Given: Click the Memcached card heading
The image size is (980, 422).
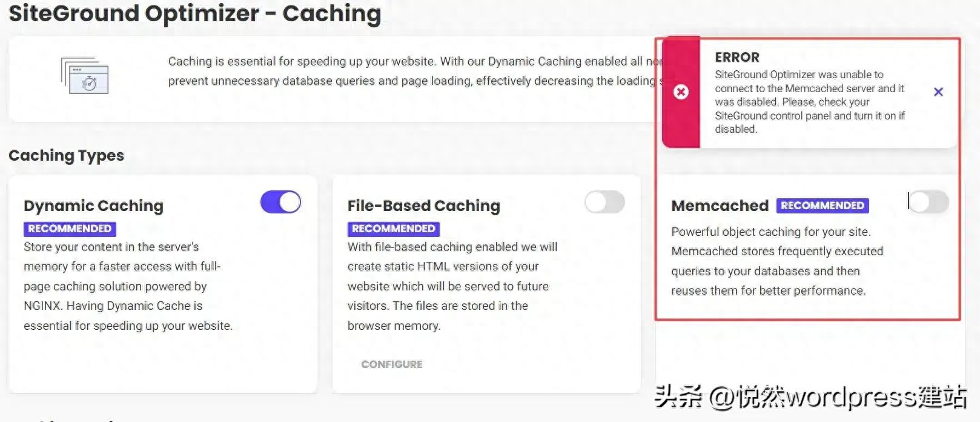Looking at the screenshot, I should (x=720, y=206).
